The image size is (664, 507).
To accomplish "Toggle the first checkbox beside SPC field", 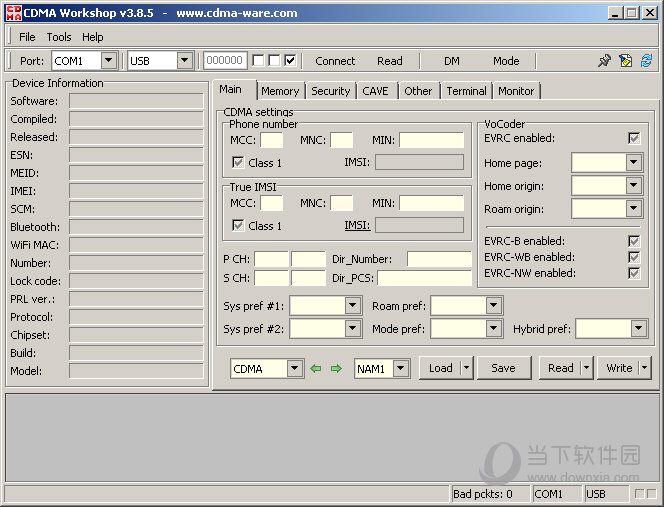I will [258, 61].
